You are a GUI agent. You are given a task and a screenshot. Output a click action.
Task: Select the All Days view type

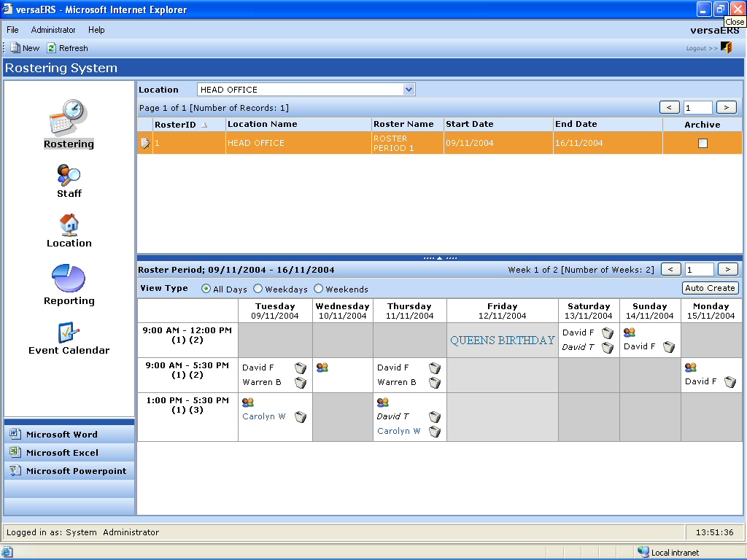[x=206, y=289]
